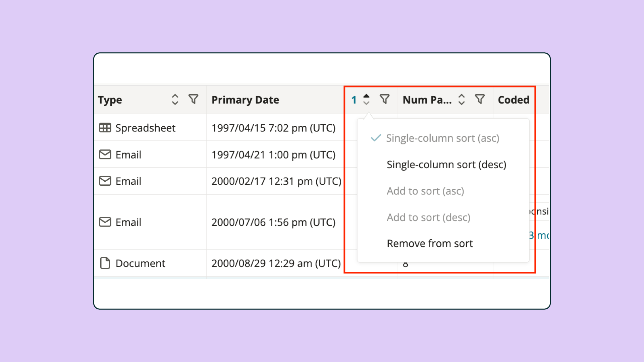Click the Email icon on the 2000/07/06 row
The height and width of the screenshot is (362, 644).
(105, 222)
